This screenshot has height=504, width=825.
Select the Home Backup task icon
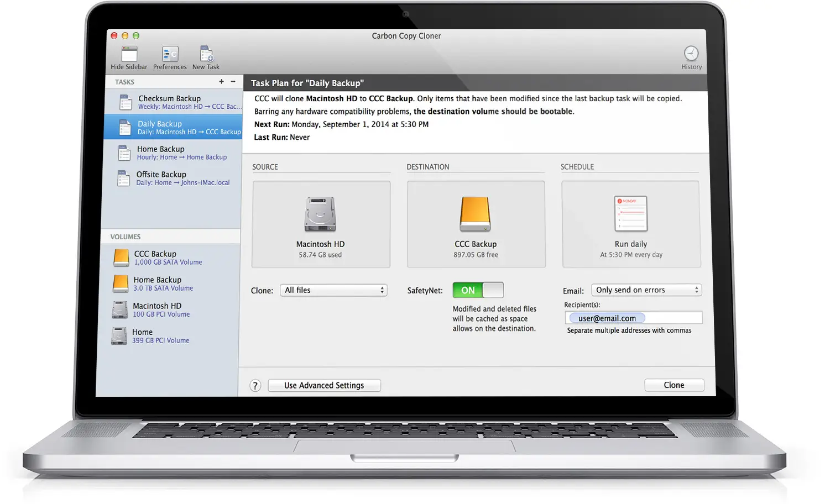[x=124, y=153]
